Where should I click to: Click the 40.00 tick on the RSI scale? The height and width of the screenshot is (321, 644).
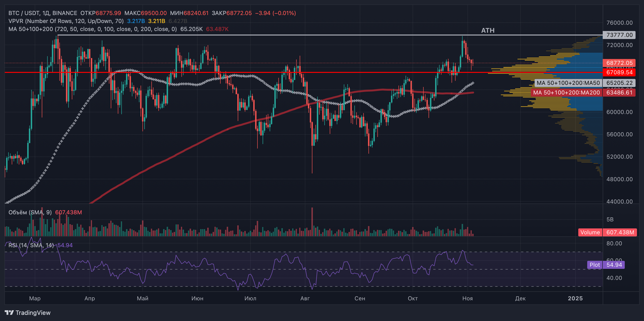614,278
